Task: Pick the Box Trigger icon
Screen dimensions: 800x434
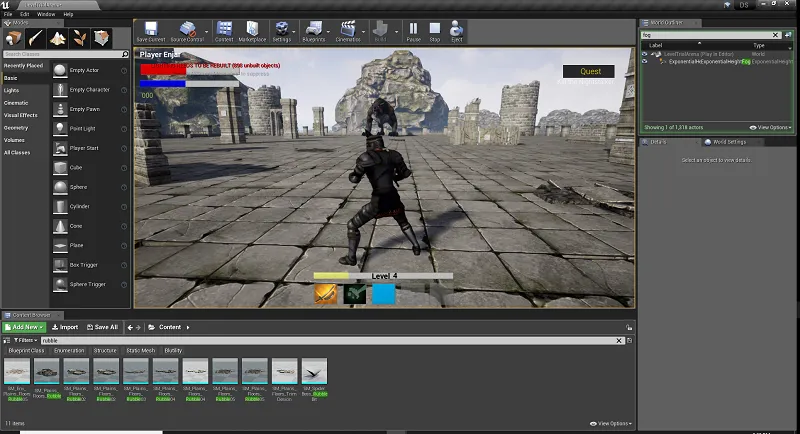Action: click(x=60, y=265)
